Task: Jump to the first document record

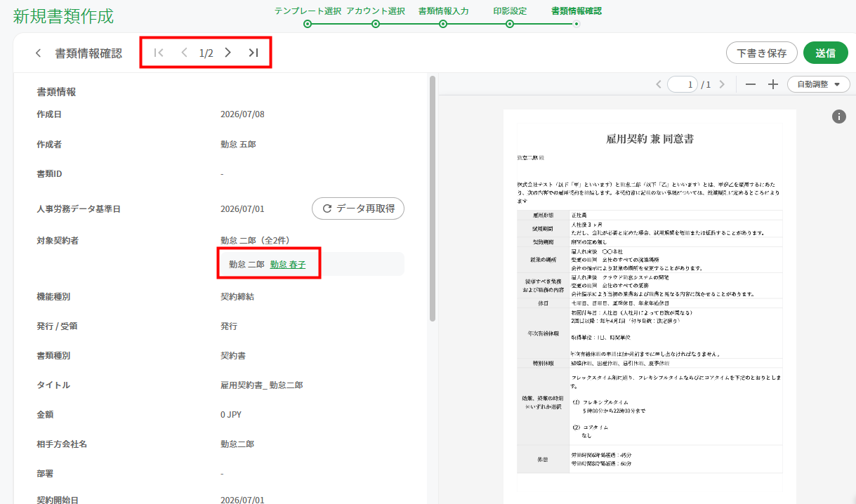Action: (x=159, y=53)
